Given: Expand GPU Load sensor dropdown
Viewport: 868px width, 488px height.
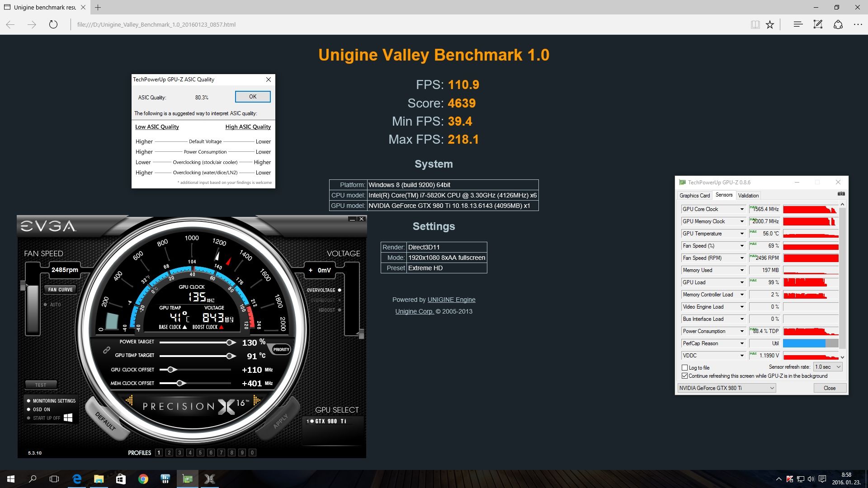Looking at the screenshot, I should click(742, 282).
